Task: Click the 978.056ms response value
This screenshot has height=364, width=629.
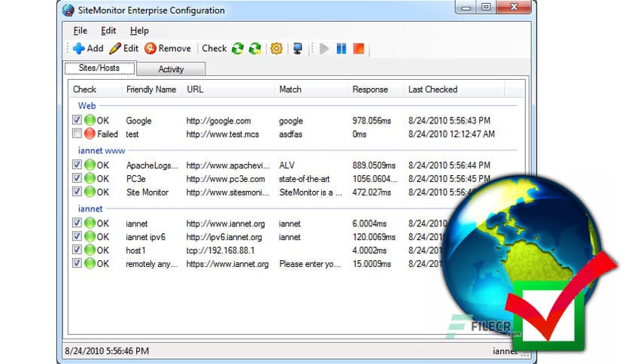Action: pyautogui.click(x=372, y=120)
